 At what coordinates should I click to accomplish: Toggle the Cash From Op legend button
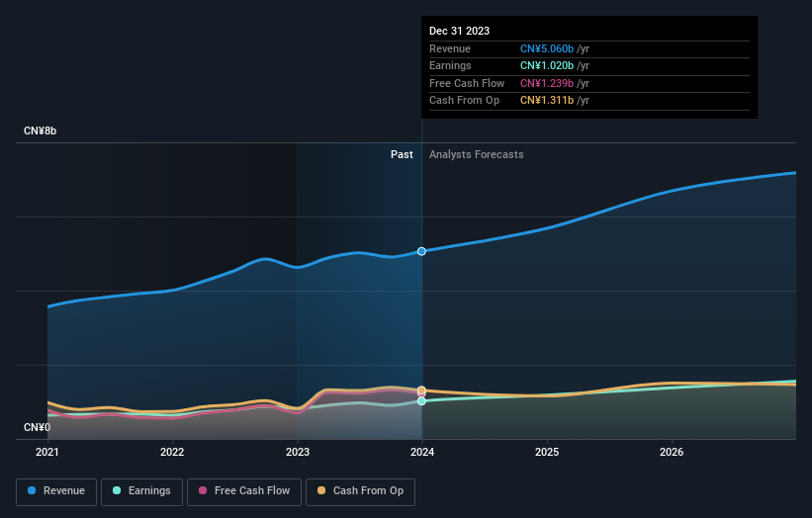click(360, 491)
